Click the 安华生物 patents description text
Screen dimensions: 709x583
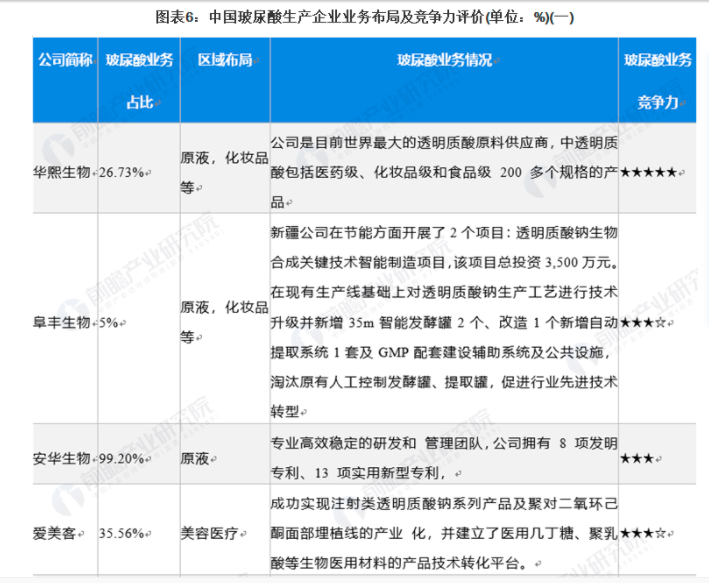[x=444, y=458]
